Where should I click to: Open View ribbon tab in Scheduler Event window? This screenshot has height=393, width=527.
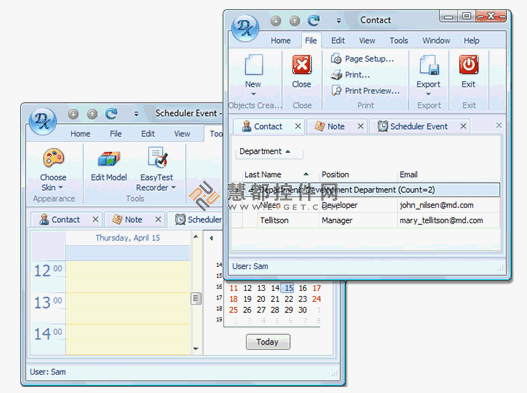click(x=182, y=134)
